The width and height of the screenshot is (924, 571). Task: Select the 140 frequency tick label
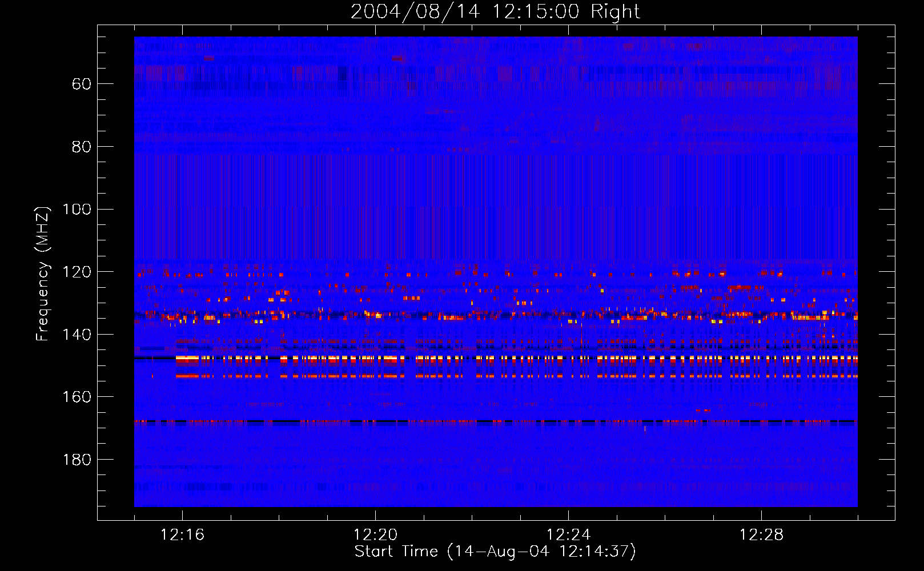(x=77, y=335)
